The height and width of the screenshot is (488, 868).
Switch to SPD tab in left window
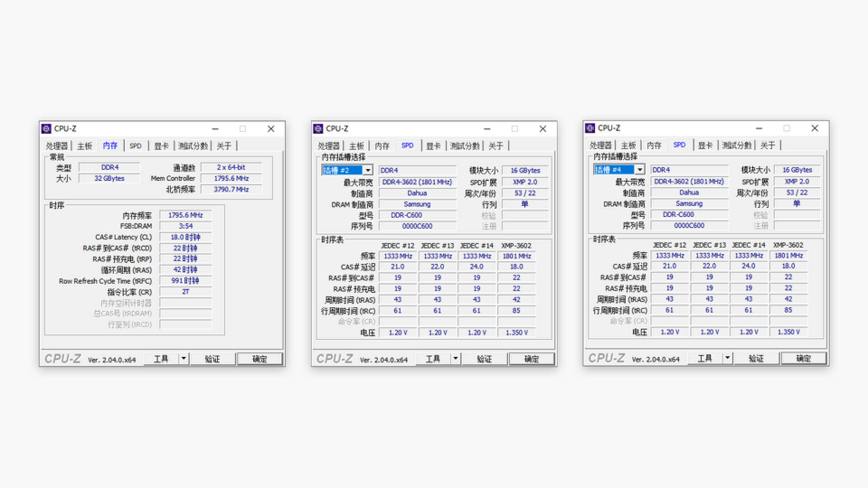tap(135, 146)
